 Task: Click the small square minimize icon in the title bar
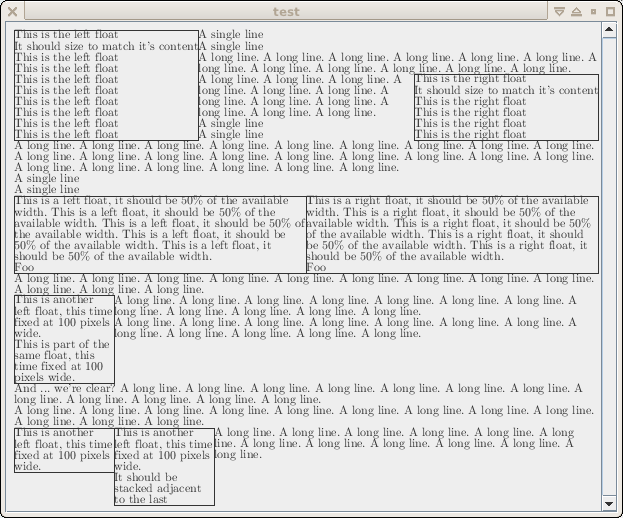tap(594, 12)
